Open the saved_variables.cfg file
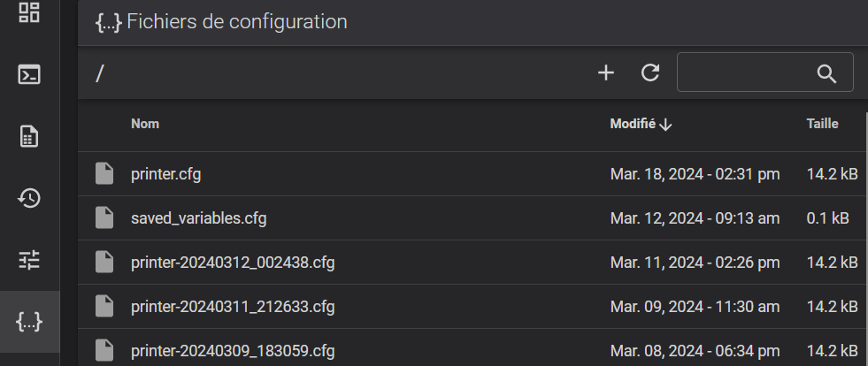The width and height of the screenshot is (868, 366). [x=199, y=218]
